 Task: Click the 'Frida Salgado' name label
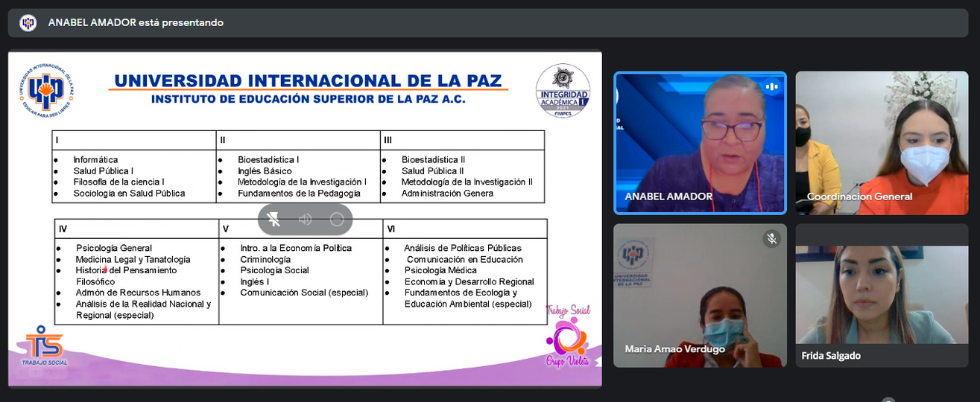click(831, 356)
